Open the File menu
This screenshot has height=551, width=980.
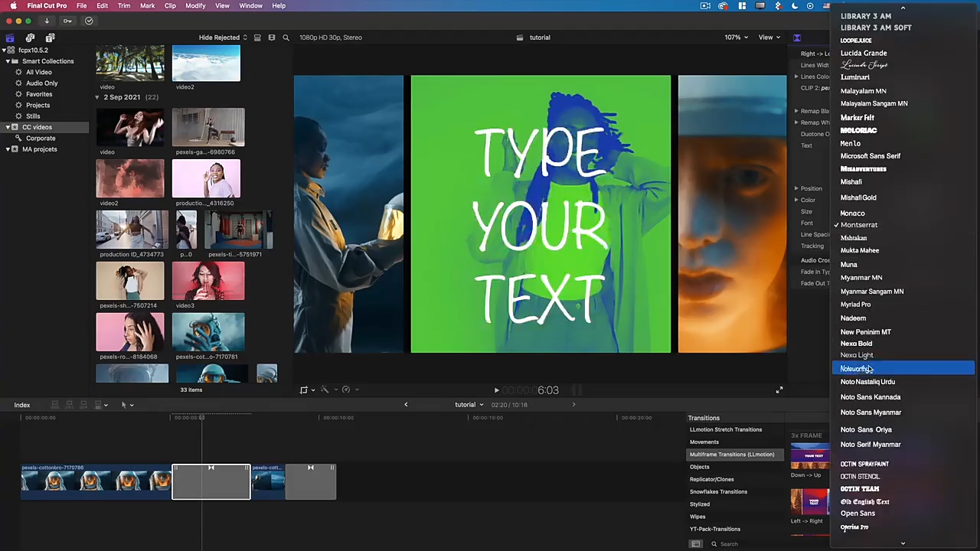click(x=81, y=6)
